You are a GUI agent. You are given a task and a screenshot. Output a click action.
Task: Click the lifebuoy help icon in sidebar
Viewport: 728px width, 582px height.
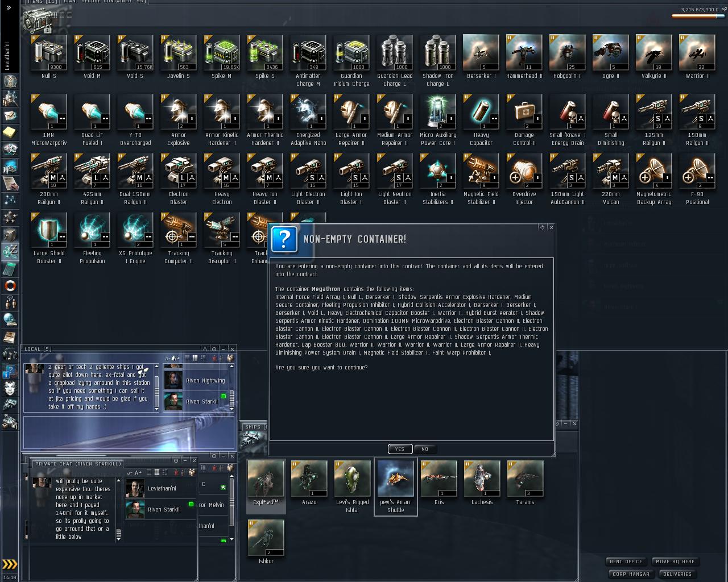(x=10, y=285)
